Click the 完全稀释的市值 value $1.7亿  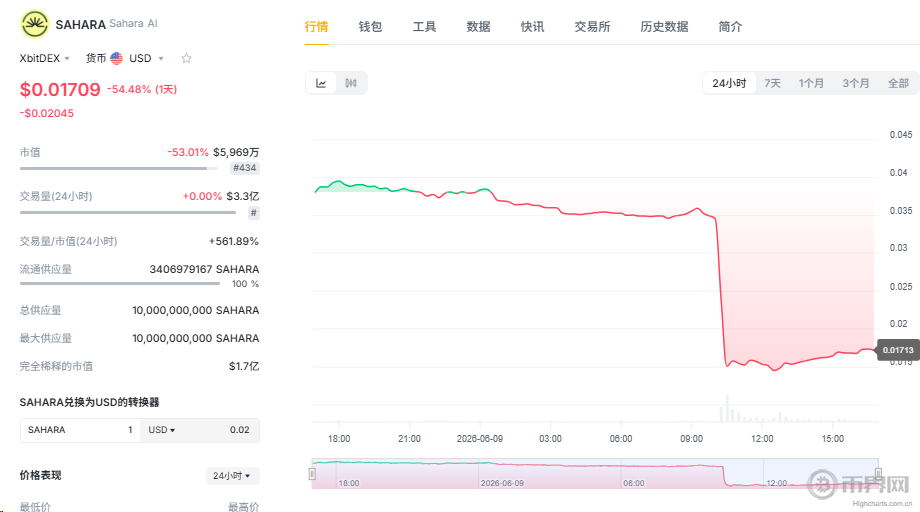click(244, 367)
